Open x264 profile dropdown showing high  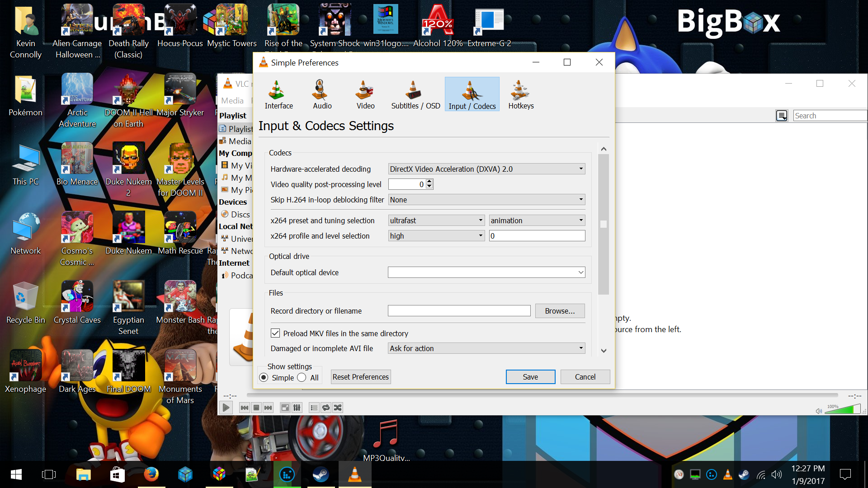point(436,236)
